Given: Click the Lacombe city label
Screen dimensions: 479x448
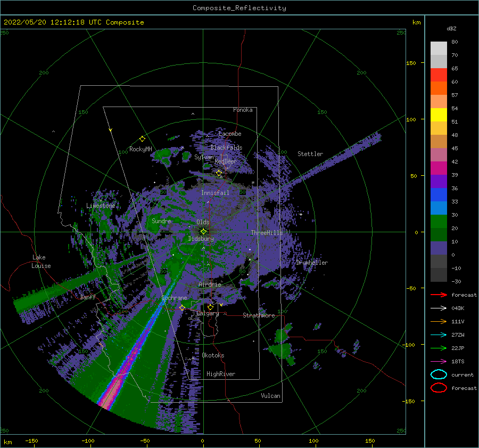Looking at the screenshot, I should coord(230,134).
